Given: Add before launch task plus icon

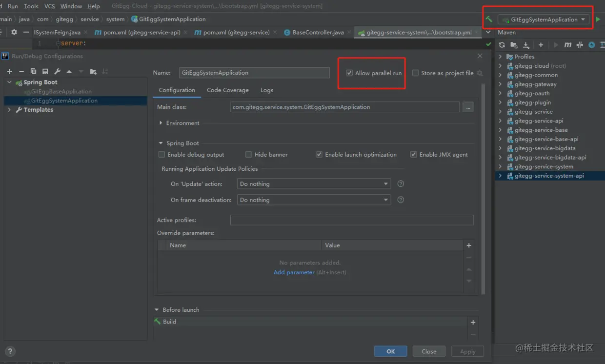Looking at the screenshot, I should tap(473, 322).
